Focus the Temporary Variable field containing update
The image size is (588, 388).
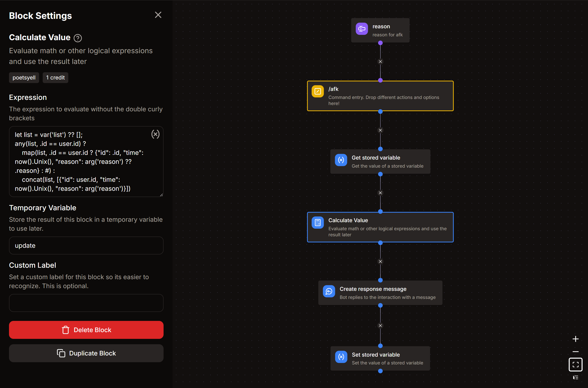pyautogui.click(x=86, y=246)
